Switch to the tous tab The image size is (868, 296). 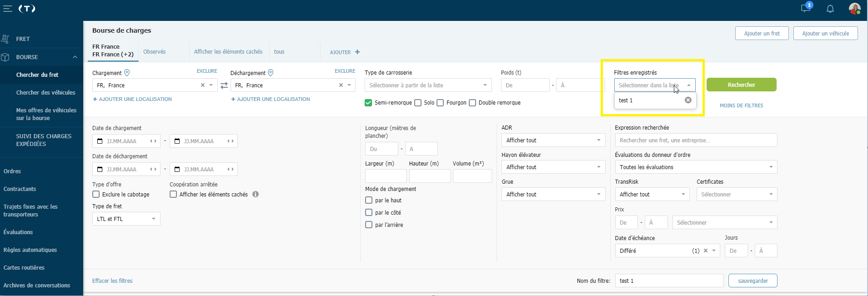click(x=279, y=52)
